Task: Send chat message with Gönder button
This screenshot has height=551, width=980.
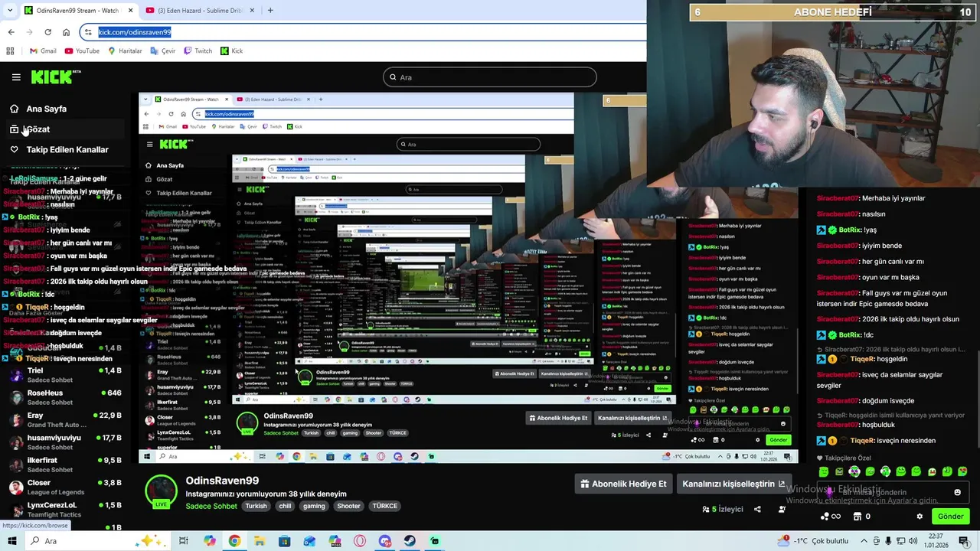Action: pyautogui.click(x=950, y=517)
